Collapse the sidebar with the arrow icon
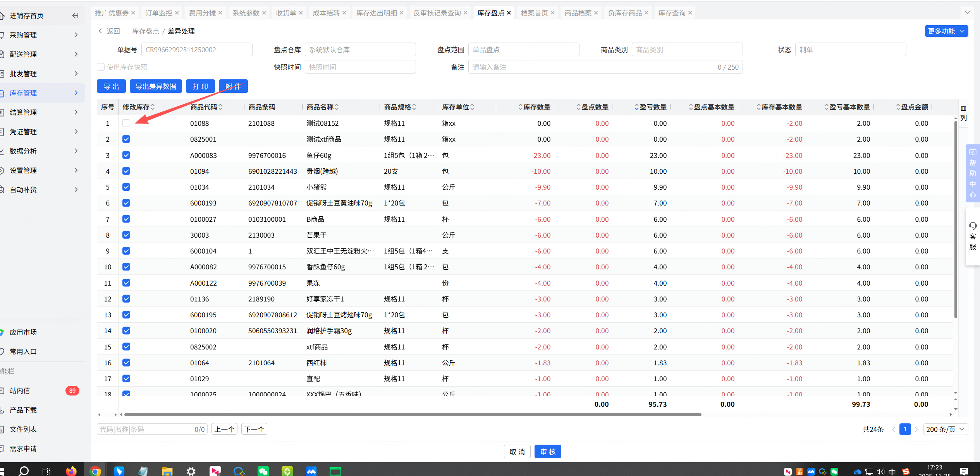Screen dimensions: 980x476 pos(75,15)
